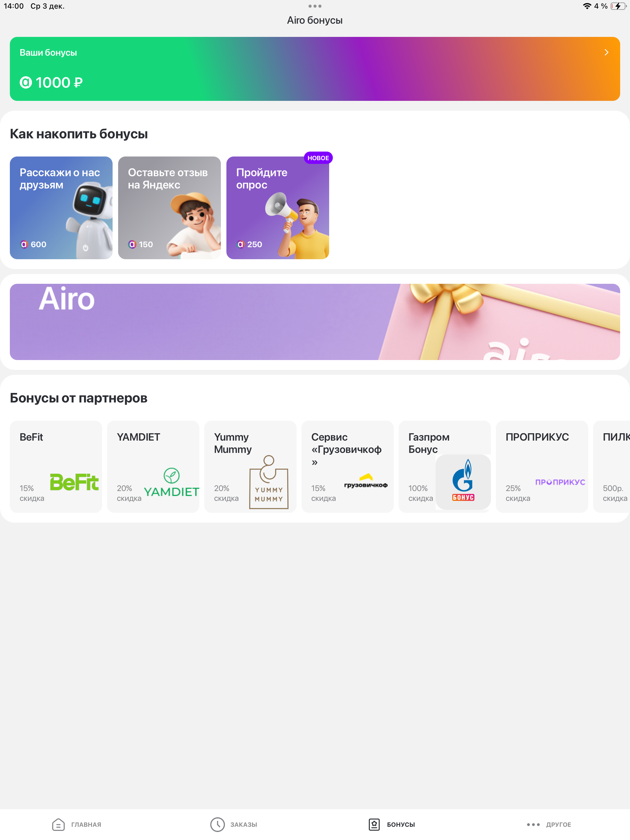Open the Оставьте отзыв на Яндекс card

point(169,208)
